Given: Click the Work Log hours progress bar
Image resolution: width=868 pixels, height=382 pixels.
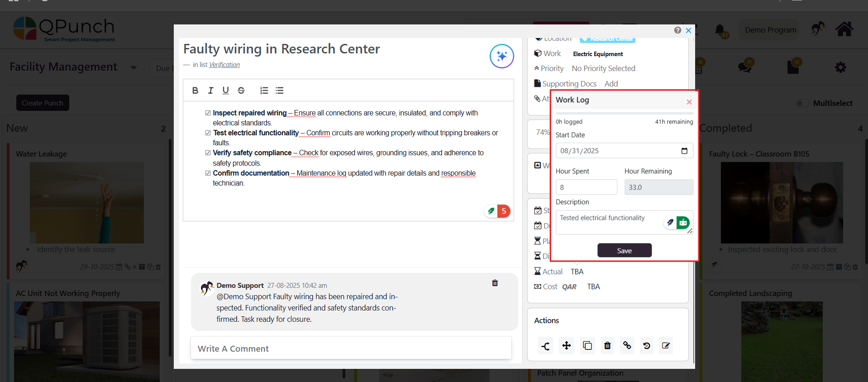Looking at the screenshot, I should [x=624, y=113].
